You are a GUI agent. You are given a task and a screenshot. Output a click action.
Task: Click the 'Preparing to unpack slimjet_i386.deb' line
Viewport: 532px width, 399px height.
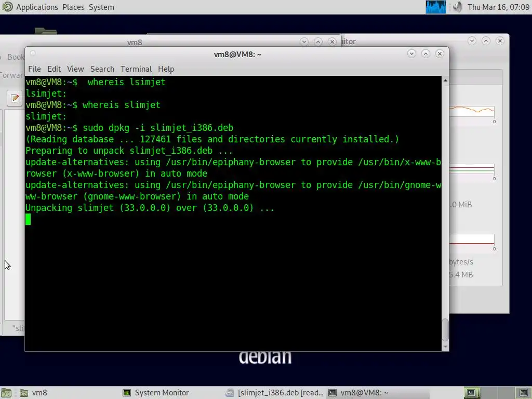[129, 151]
